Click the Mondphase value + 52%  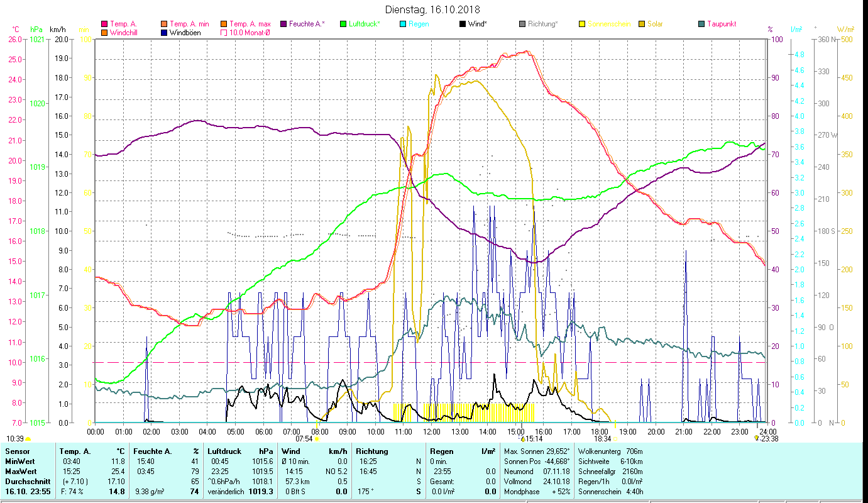560,491
